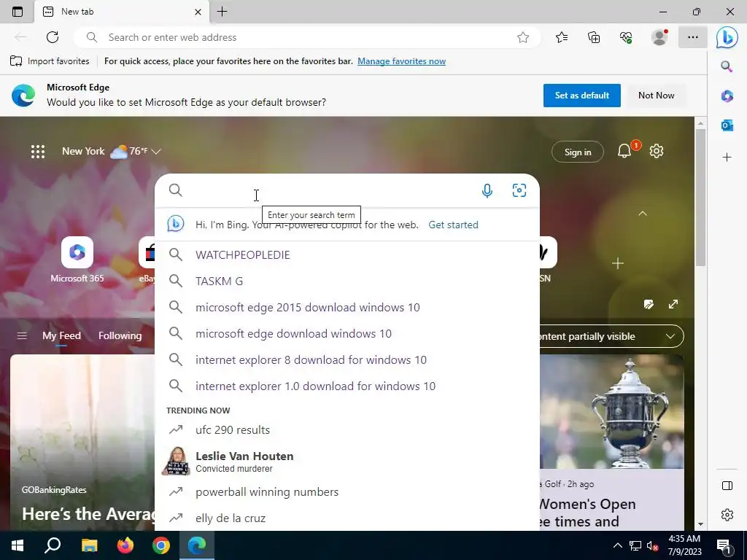Open the Favorites list icon
This screenshot has height=560, width=747.
(562, 37)
